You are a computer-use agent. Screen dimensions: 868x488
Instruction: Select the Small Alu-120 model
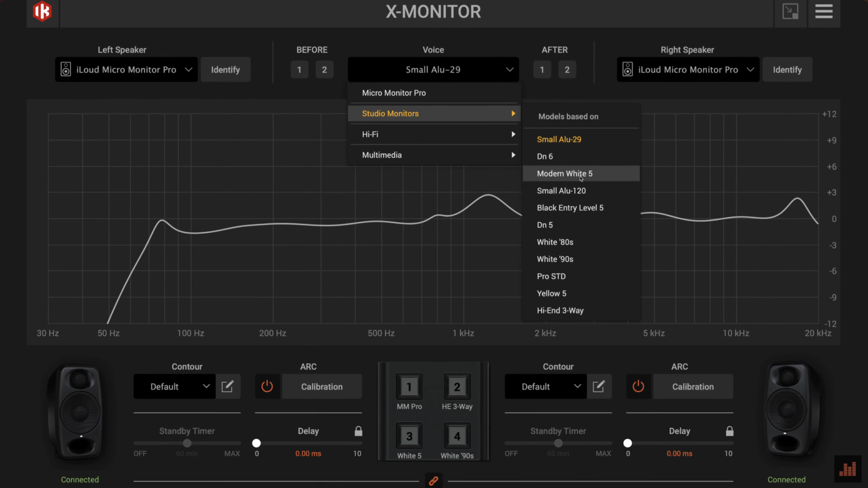[x=581, y=191]
